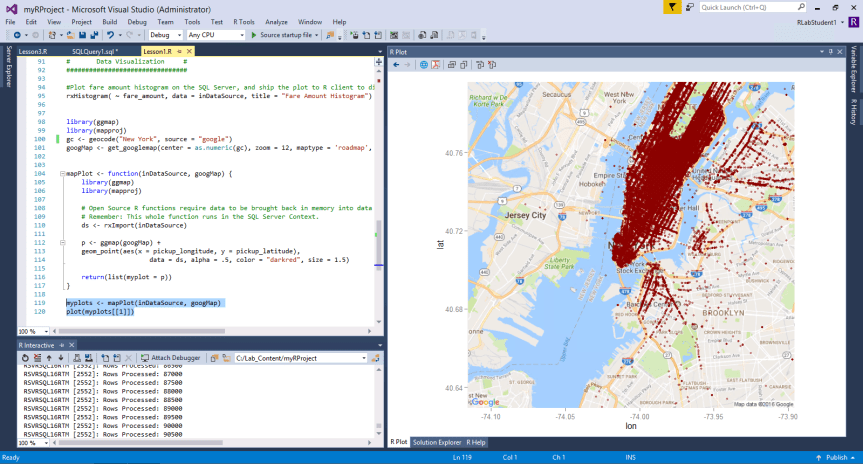Reset R Interactive session icon
863x464 pixels.
click(25, 358)
